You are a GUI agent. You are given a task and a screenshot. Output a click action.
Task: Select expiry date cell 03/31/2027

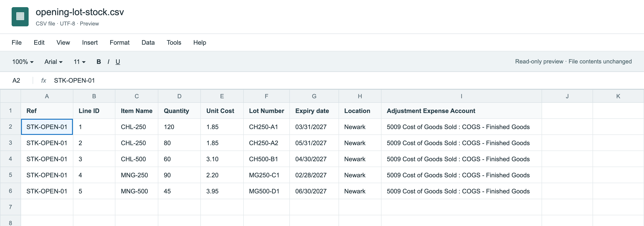point(314,127)
